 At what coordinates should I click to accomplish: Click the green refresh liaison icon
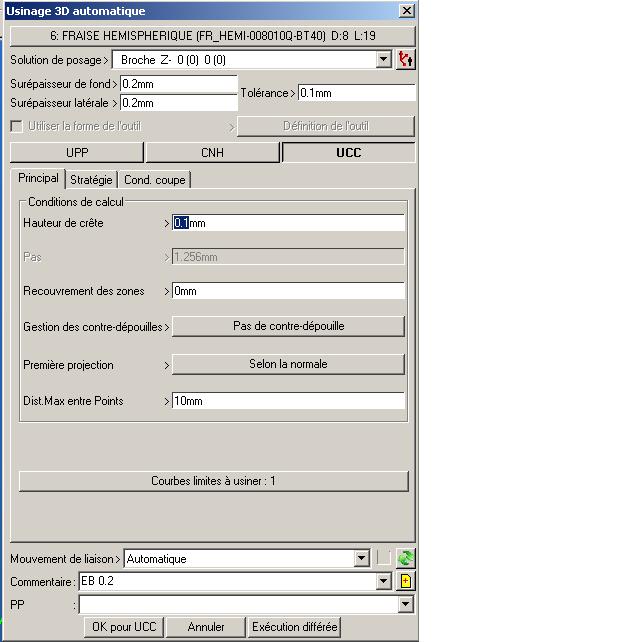pos(405,558)
